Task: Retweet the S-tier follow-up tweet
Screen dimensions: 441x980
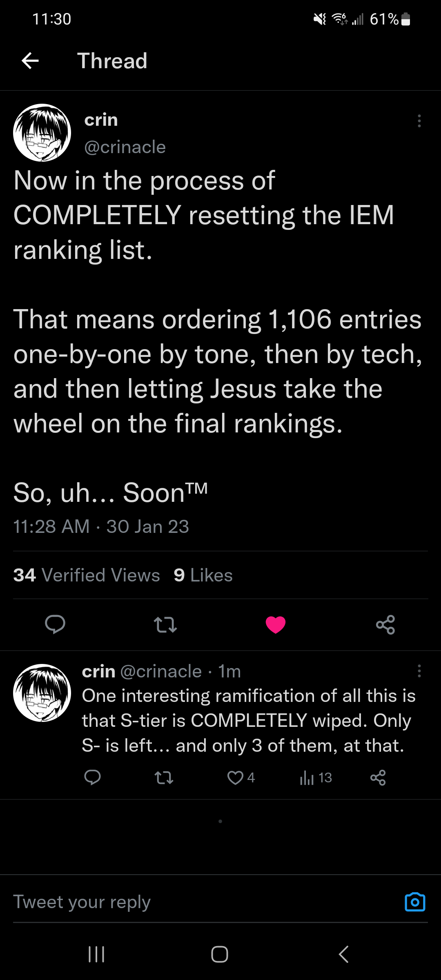Action: tap(164, 777)
